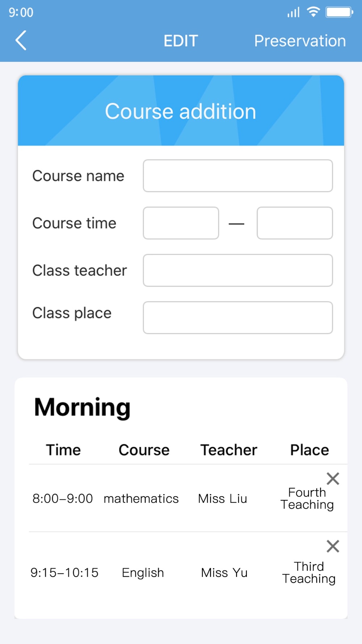The image size is (362, 644).
Task: Tap the 8:00–9:00 time cell
Action: (63, 498)
